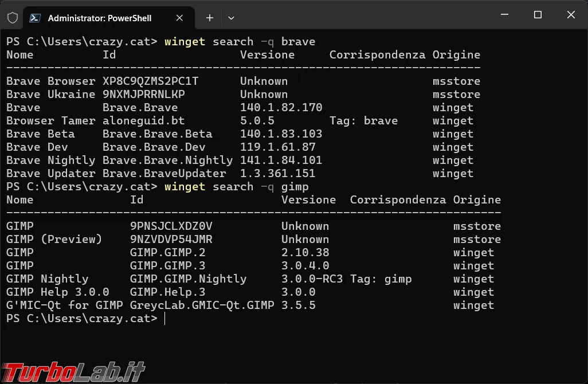588x384 pixels.
Task: Click the package ID 'Brave.Brave.Beta'
Action: tap(158, 134)
